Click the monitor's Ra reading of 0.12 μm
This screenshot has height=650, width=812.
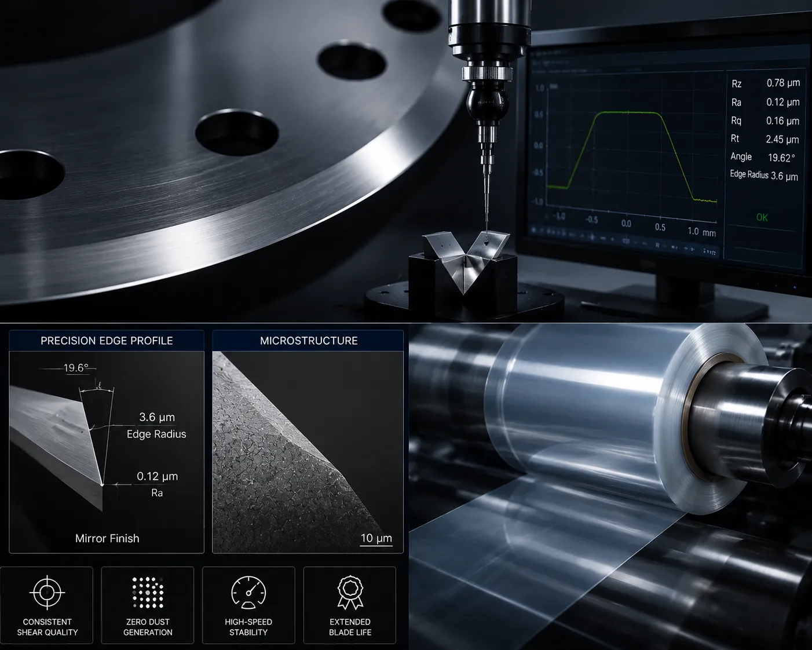pos(783,102)
